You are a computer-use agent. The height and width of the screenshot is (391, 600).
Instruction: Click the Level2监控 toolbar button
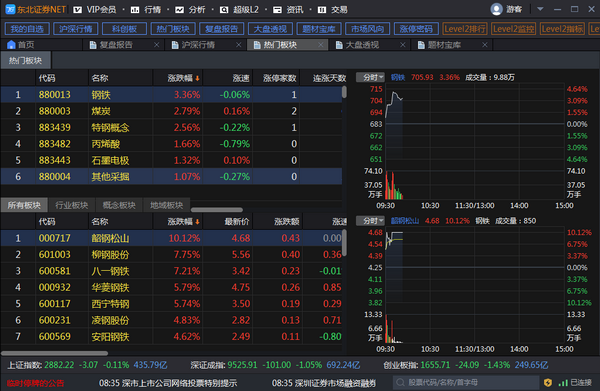click(514, 29)
